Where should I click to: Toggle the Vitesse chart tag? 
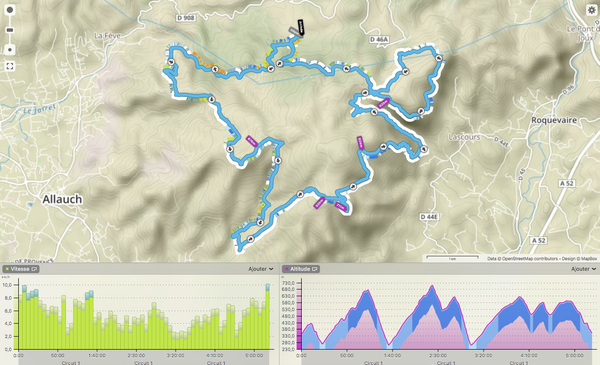tap(21, 269)
